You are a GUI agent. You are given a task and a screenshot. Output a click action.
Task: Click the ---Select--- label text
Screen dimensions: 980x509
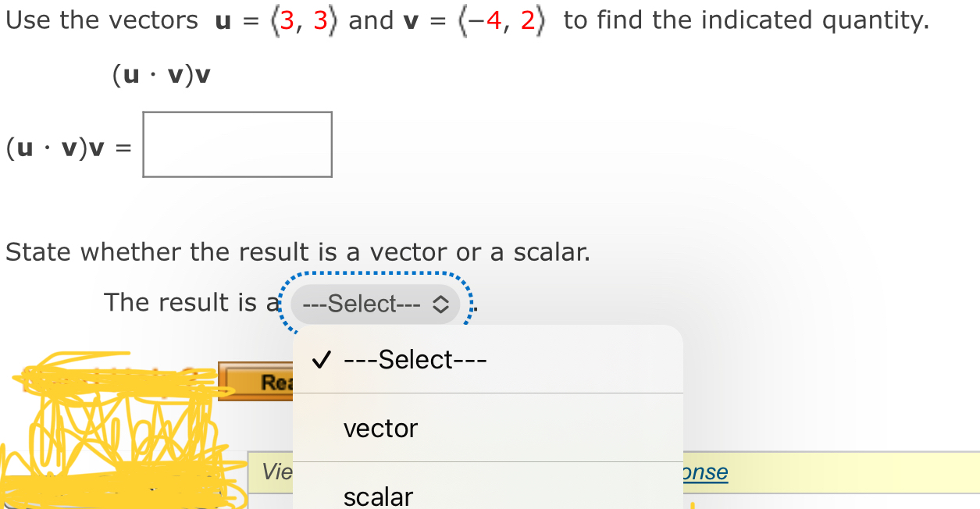(x=364, y=304)
